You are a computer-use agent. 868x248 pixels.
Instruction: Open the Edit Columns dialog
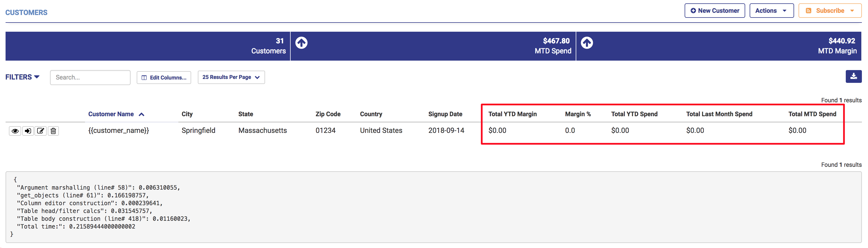pos(164,78)
